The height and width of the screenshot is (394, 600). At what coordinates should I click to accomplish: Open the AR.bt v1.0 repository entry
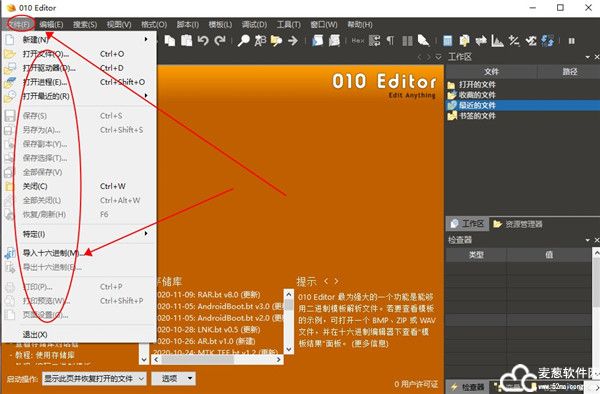click(205, 341)
